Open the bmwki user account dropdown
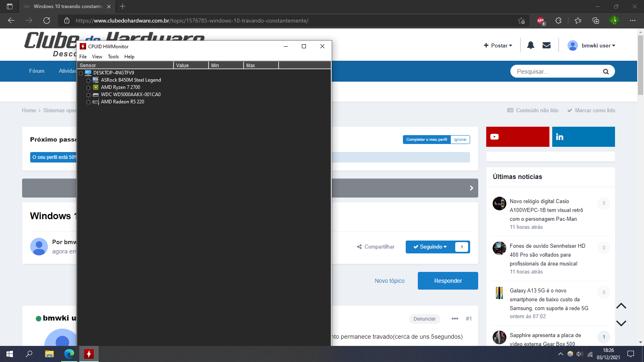644x362 pixels. [x=591, y=45]
